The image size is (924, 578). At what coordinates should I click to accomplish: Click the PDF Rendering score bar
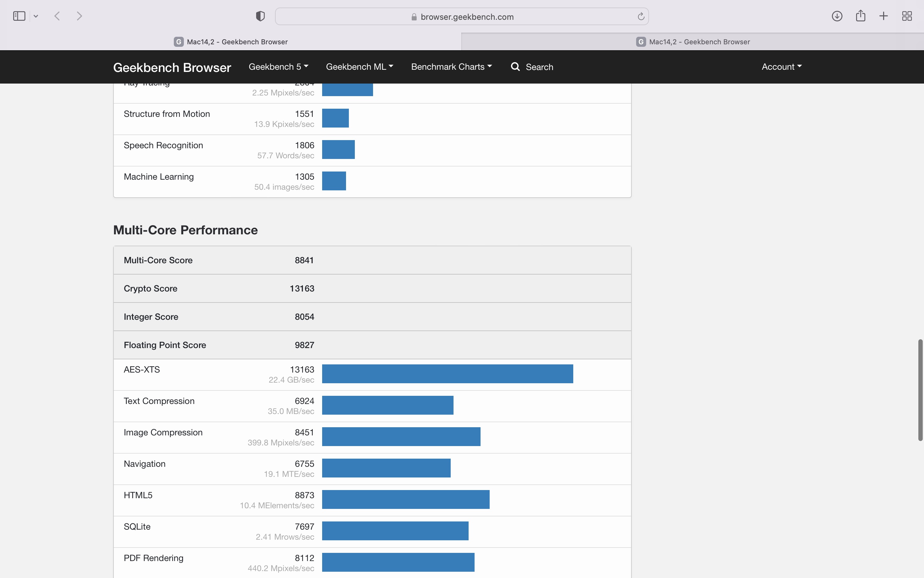pyautogui.click(x=398, y=562)
